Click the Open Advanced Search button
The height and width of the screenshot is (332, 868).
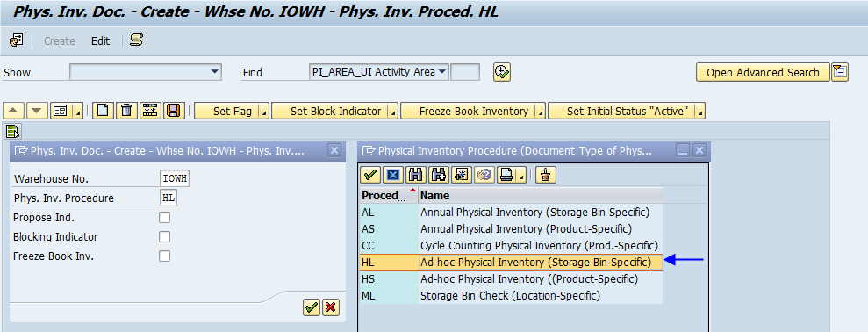[x=763, y=73]
